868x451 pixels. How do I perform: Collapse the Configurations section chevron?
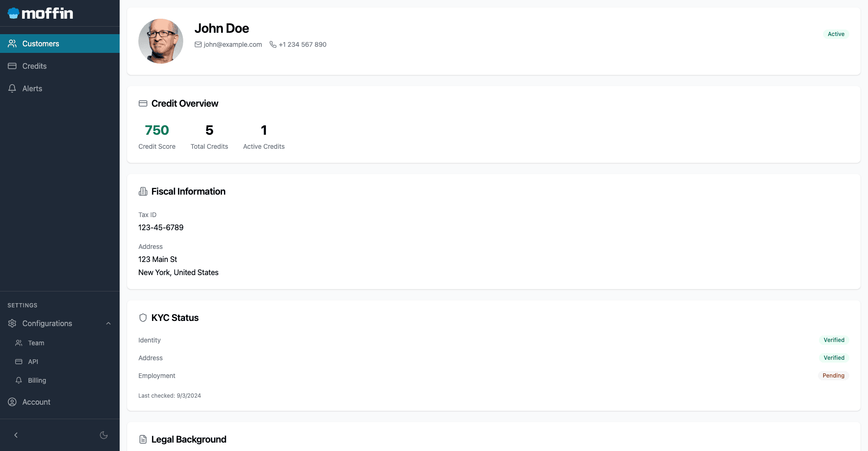(x=108, y=323)
